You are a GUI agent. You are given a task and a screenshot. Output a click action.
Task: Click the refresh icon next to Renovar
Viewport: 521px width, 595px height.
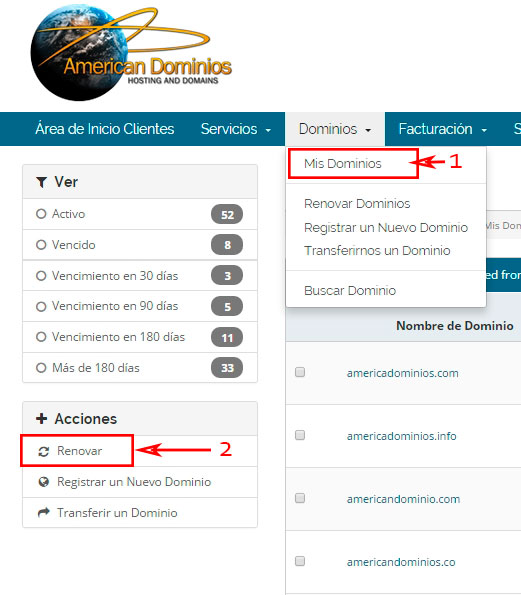coord(44,451)
